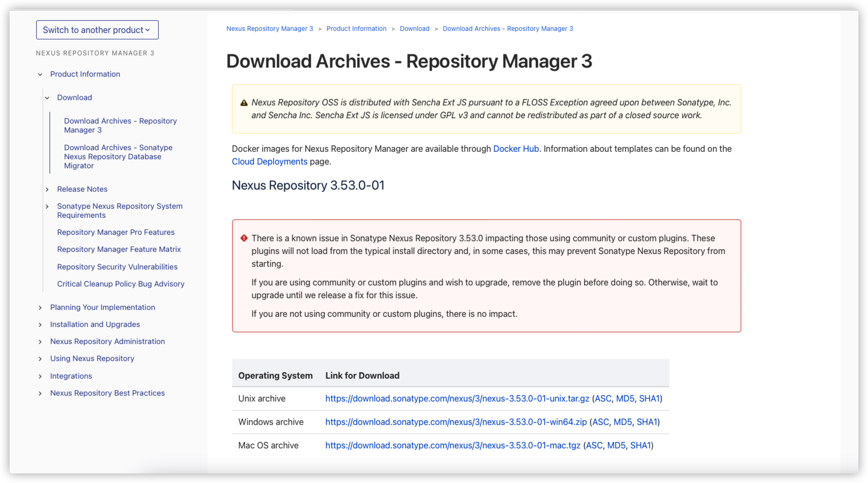This screenshot has width=868, height=483.
Task: Open MD5 checksum for Mac OS archive
Action: click(616, 445)
